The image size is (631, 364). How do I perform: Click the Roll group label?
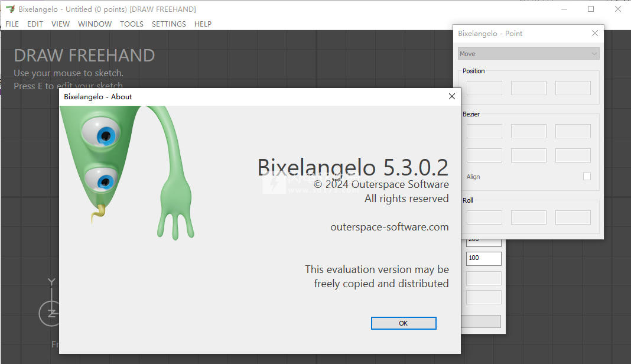tap(467, 200)
